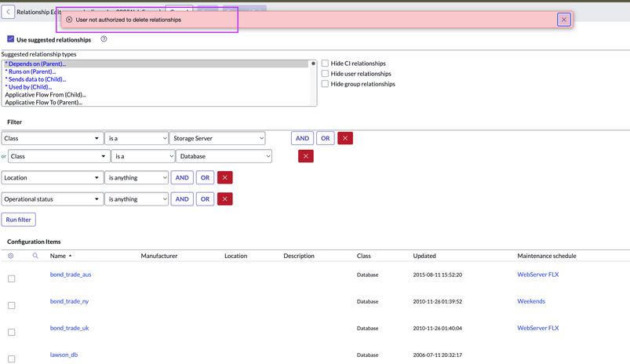Sort by the Updated column header
The width and height of the screenshot is (630, 364).
click(x=424, y=256)
